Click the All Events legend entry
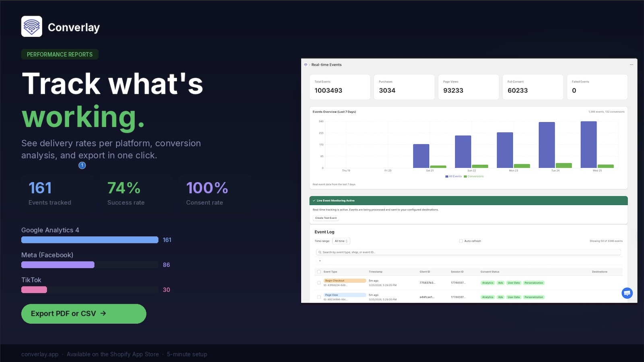 point(454,176)
